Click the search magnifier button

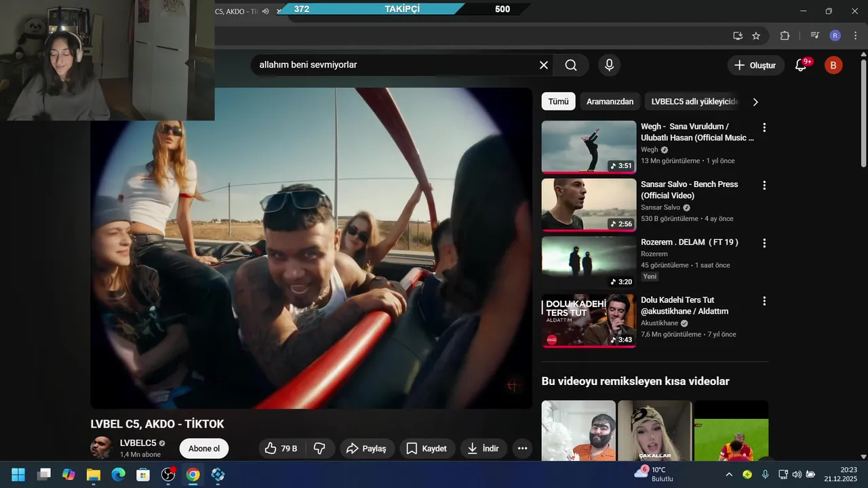tap(571, 65)
